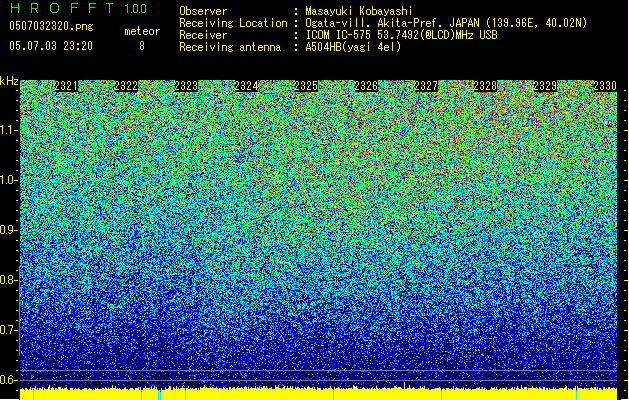This screenshot has height=400, width=629.
Task: Click the 2328 time marker
Action: coord(485,86)
